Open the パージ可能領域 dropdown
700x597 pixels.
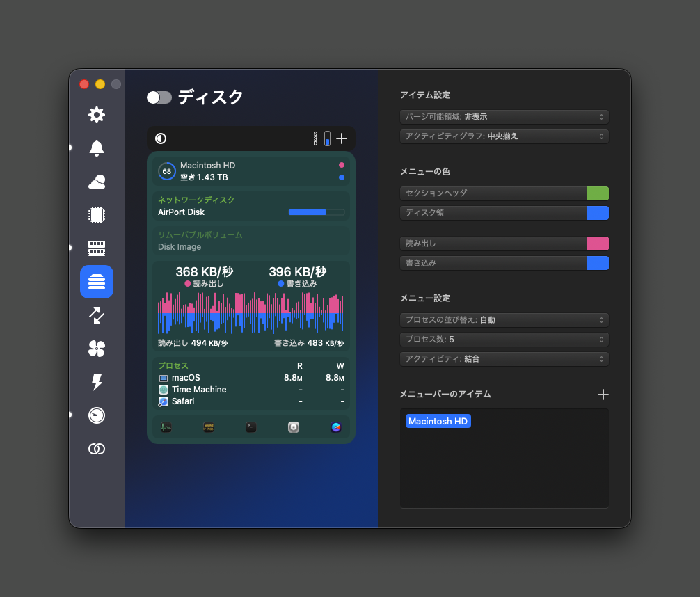(x=504, y=117)
